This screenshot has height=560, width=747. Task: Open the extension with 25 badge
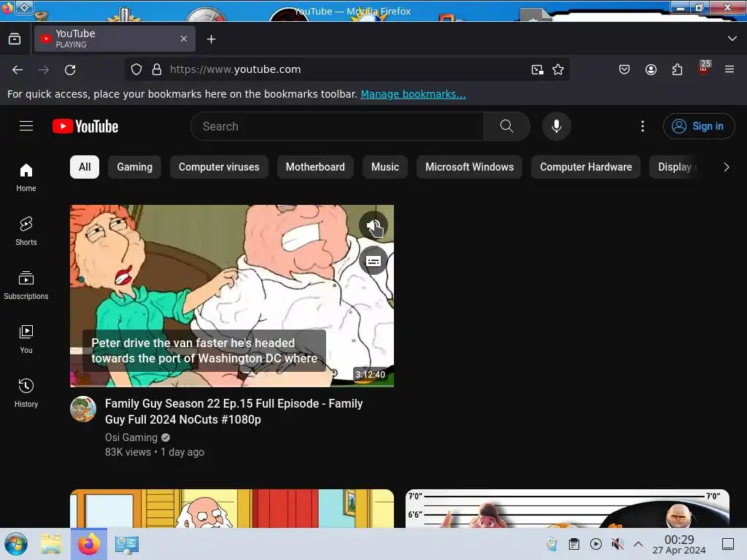[x=704, y=68]
